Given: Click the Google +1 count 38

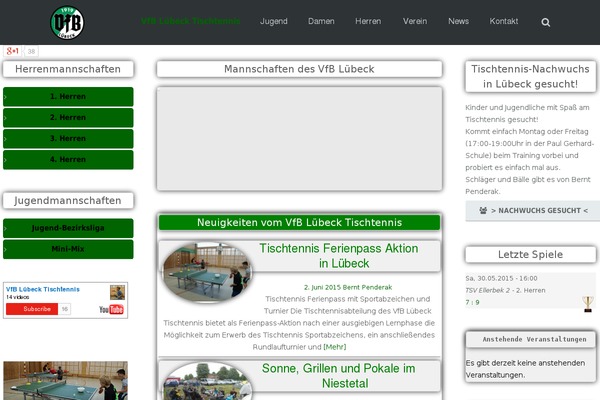Looking at the screenshot, I should (x=31, y=51).
